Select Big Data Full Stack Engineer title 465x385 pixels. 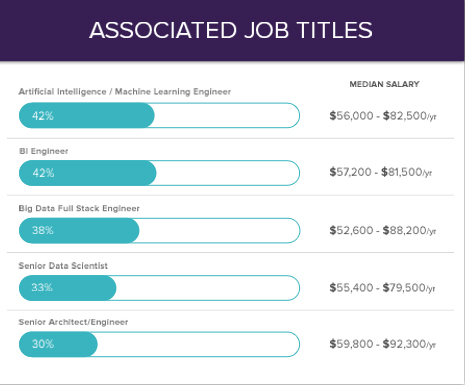79,208
